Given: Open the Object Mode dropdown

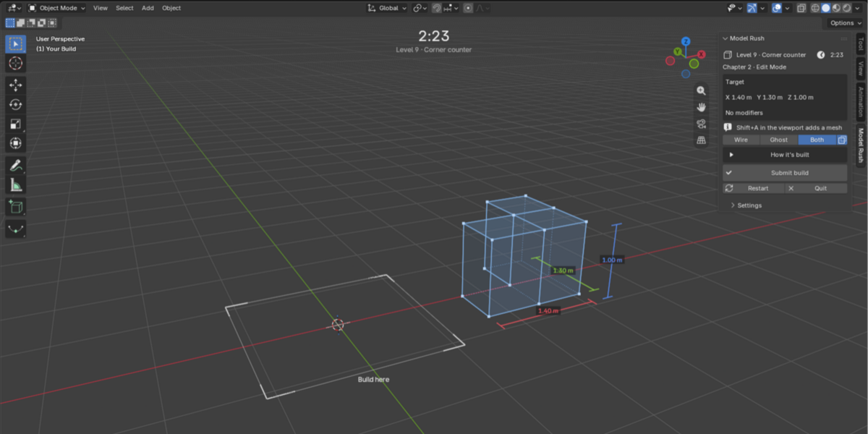Looking at the screenshot, I should pyautogui.click(x=56, y=8).
